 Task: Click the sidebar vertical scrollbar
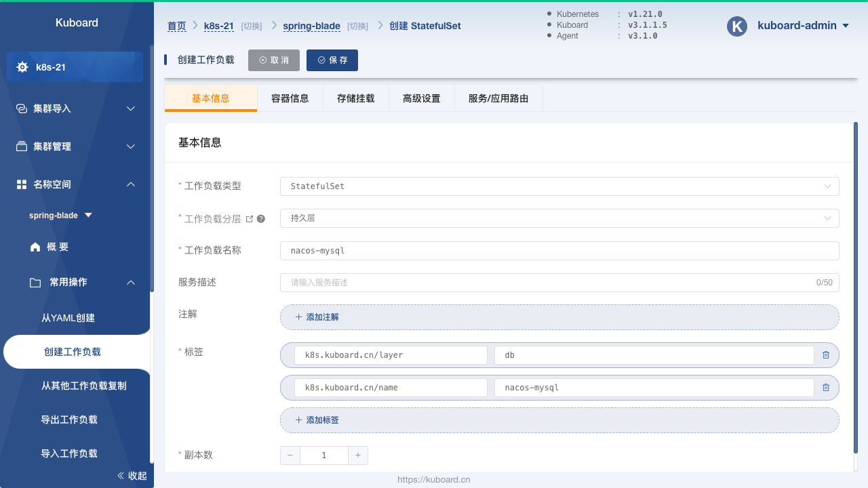(x=152, y=168)
